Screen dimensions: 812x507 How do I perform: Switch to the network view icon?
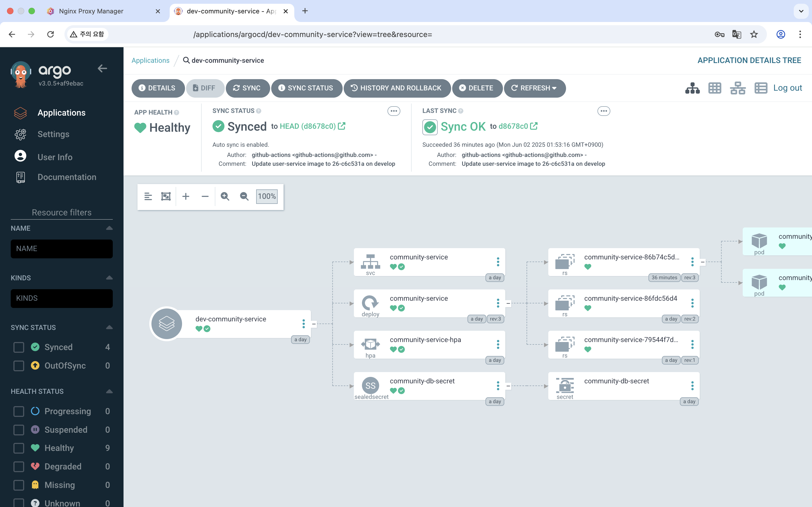738,88
